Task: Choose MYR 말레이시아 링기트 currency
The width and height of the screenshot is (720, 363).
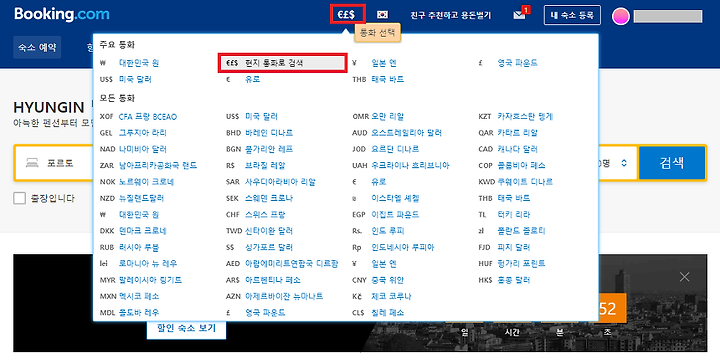Action: click(141, 280)
